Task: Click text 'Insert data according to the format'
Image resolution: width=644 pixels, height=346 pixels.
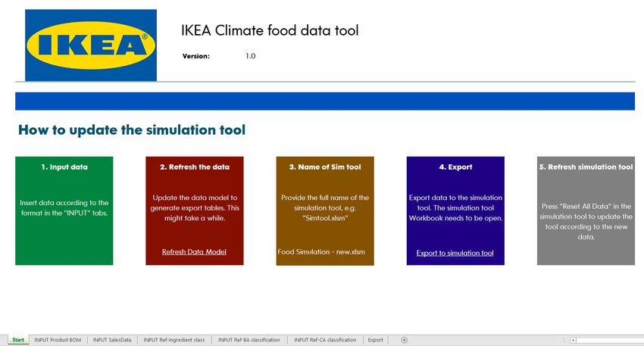Action: (64, 207)
